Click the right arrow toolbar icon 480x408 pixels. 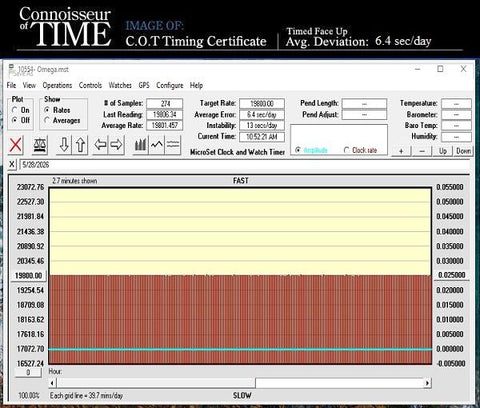pos(116,145)
